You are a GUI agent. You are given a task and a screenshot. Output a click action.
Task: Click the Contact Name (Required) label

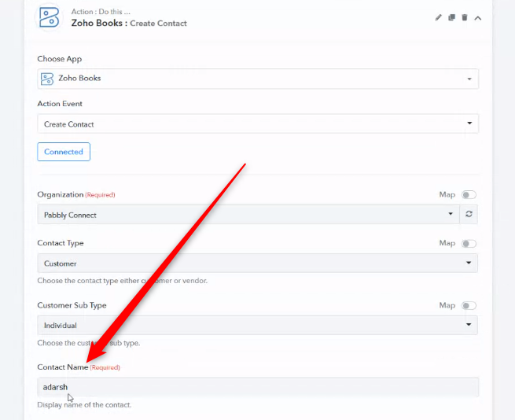pos(79,367)
